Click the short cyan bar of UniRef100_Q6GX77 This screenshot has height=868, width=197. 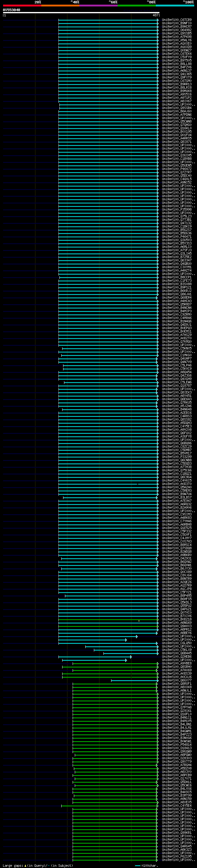point(135,680)
